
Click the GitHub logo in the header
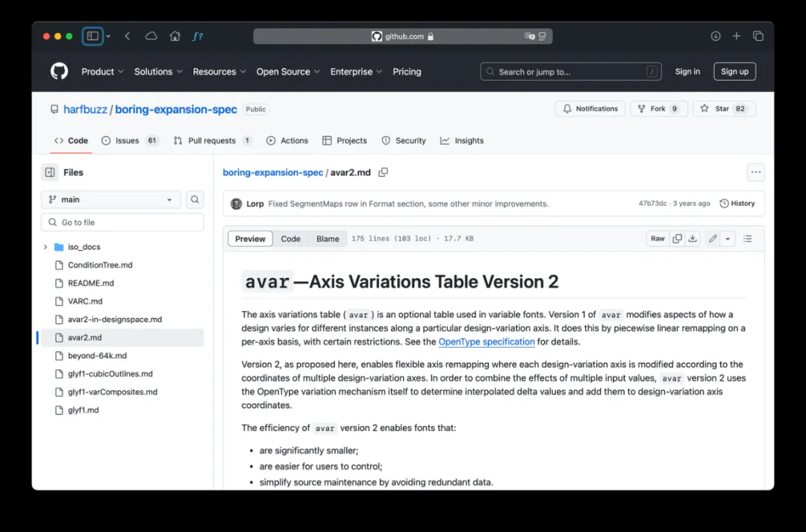pos(59,71)
